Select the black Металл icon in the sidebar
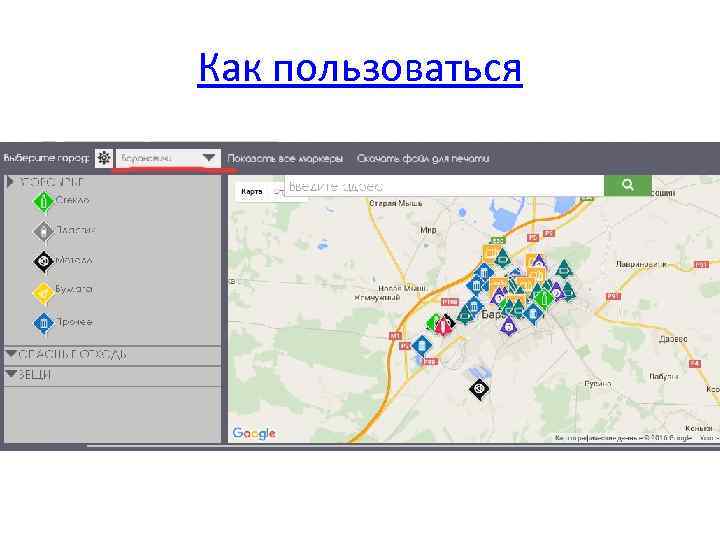This screenshot has height=540, width=720. point(44,261)
